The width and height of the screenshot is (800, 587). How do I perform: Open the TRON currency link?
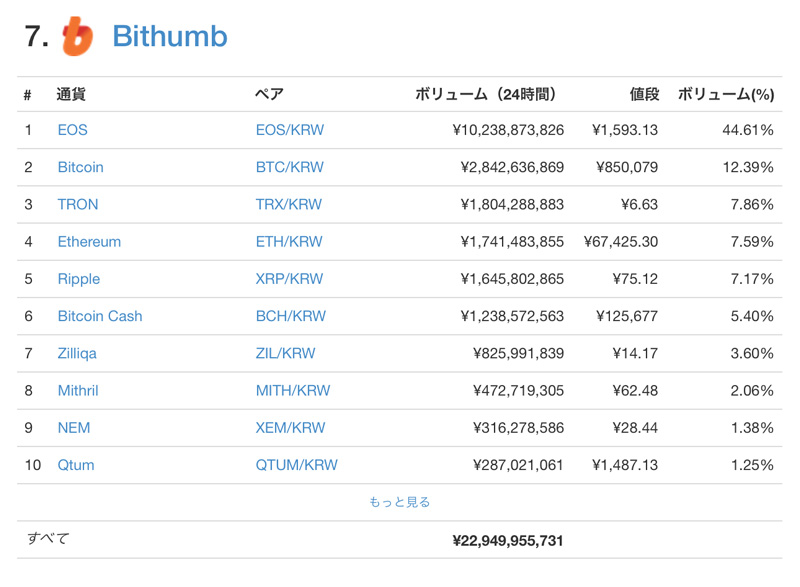tap(78, 205)
